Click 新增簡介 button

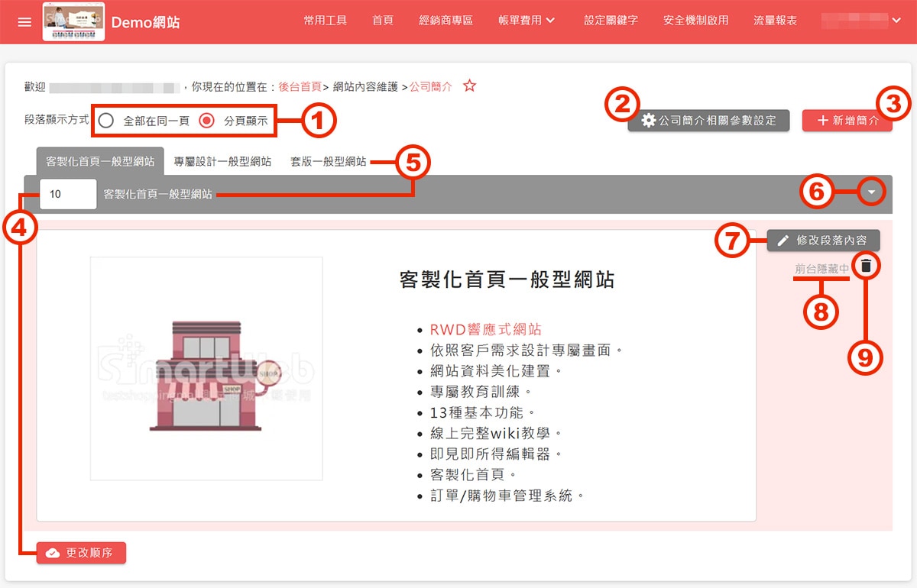pos(847,121)
